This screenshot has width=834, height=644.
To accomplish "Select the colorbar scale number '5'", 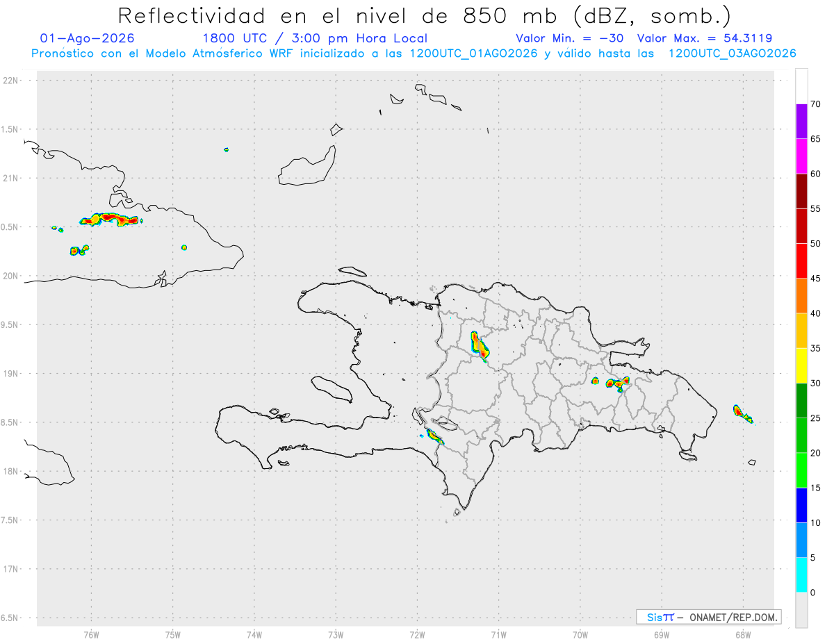I will click(x=813, y=558).
